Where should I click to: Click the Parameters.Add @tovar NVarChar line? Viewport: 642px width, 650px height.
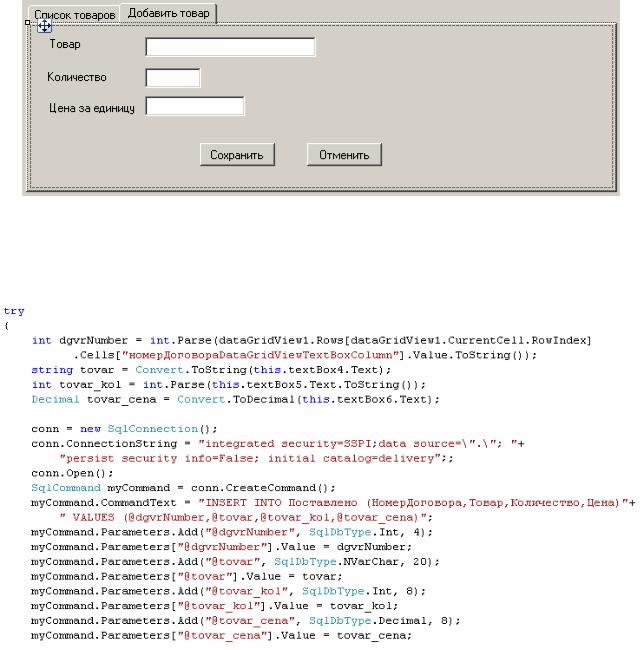(x=235, y=562)
